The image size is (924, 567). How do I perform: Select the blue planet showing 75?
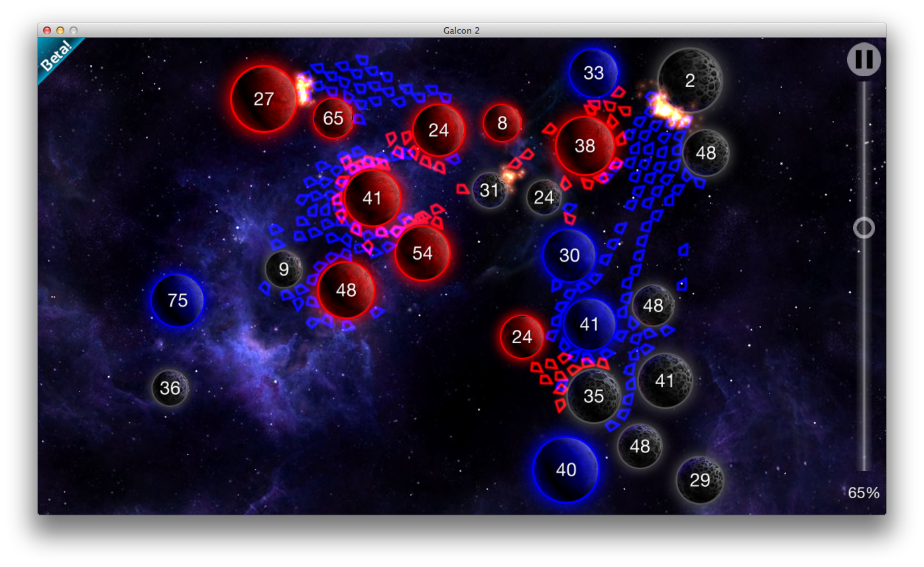177,301
